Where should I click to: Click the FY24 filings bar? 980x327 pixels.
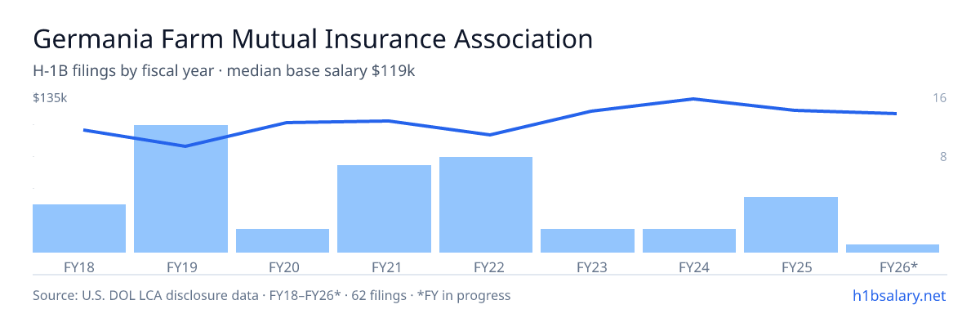click(689, 240)
